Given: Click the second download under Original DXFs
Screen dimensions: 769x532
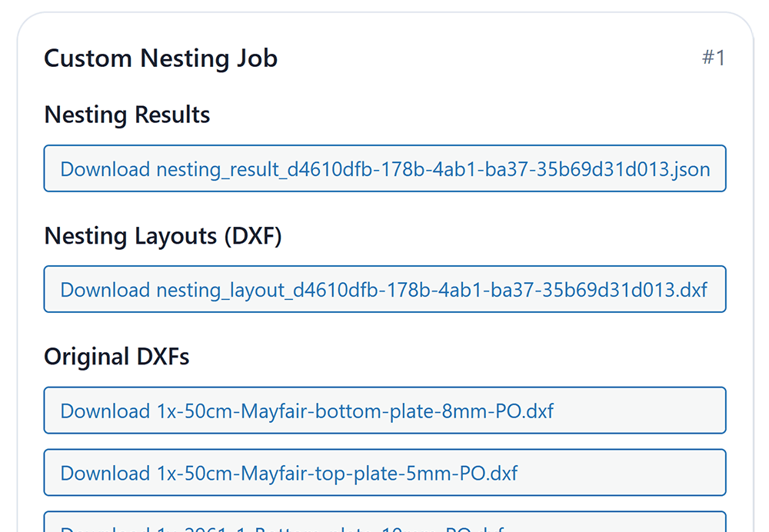Looking at the screenshot, I should 384,473.
